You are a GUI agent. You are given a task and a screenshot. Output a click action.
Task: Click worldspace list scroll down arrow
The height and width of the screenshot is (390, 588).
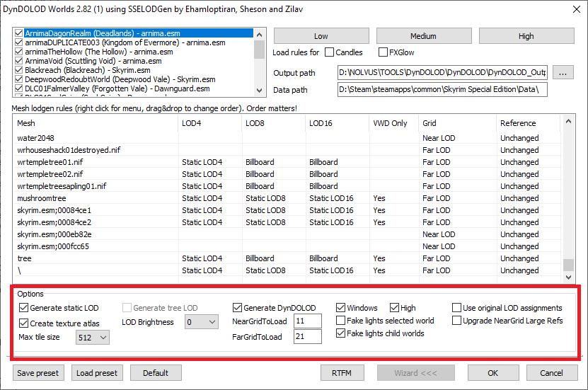click(x=259, y=90)
